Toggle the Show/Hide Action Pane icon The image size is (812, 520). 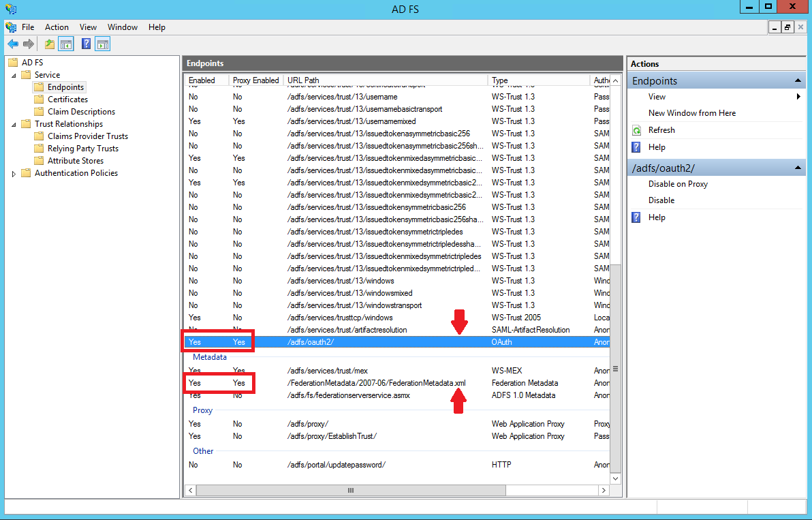click(103, 44)
